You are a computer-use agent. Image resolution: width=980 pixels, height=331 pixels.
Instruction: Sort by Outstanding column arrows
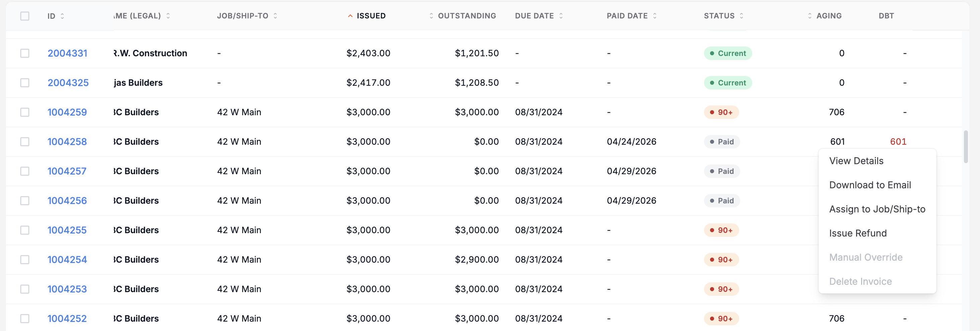[431, 16]
